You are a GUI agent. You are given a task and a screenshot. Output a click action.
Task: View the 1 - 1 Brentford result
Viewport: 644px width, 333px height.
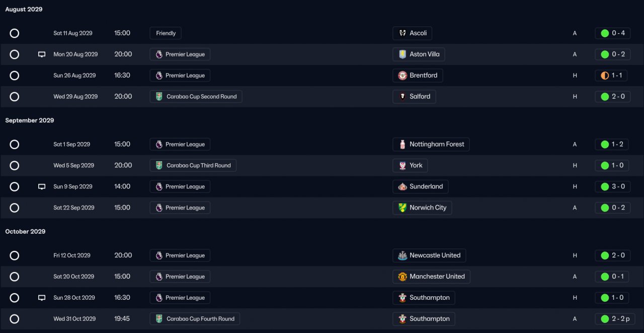tap(612, 76)
